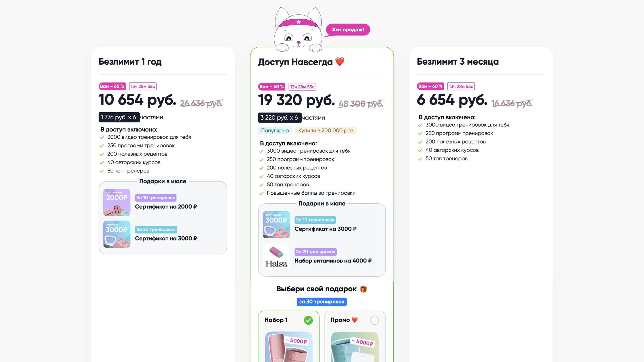Click the 3000₽ certificate image in Безлимит 1 год

pyautogui.click(x=117, y=234)
